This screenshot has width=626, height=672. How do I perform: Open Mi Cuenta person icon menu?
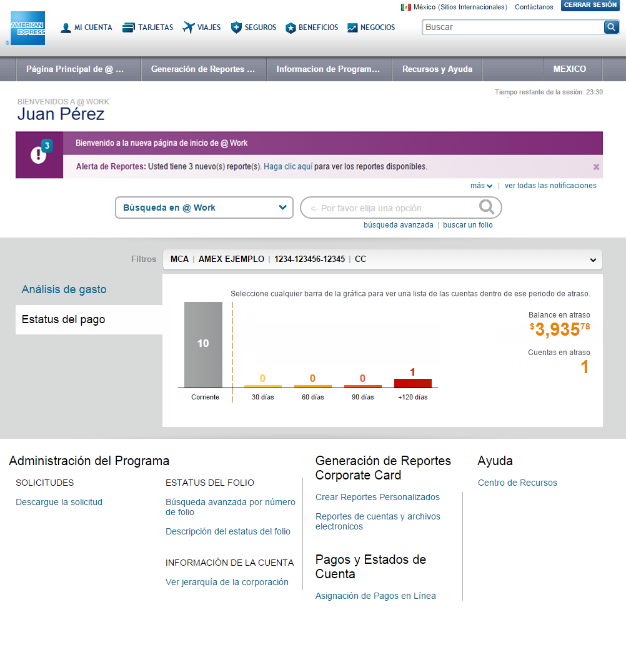point(66,28)
